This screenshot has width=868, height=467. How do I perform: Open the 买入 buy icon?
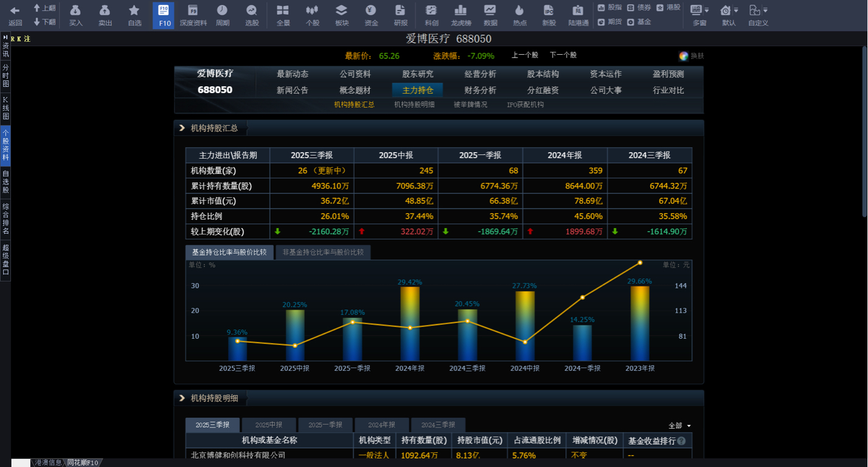point(75,10)
